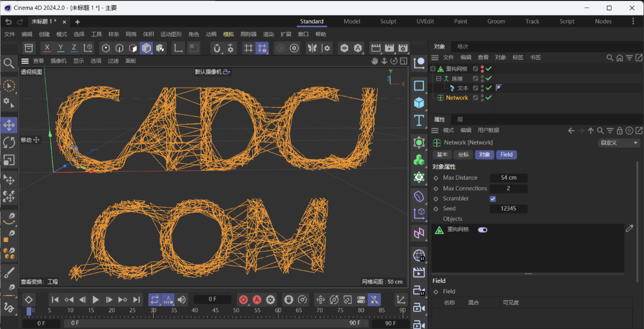
Task: Open the 文件 menu in menu bar
Action: (9, 34)
